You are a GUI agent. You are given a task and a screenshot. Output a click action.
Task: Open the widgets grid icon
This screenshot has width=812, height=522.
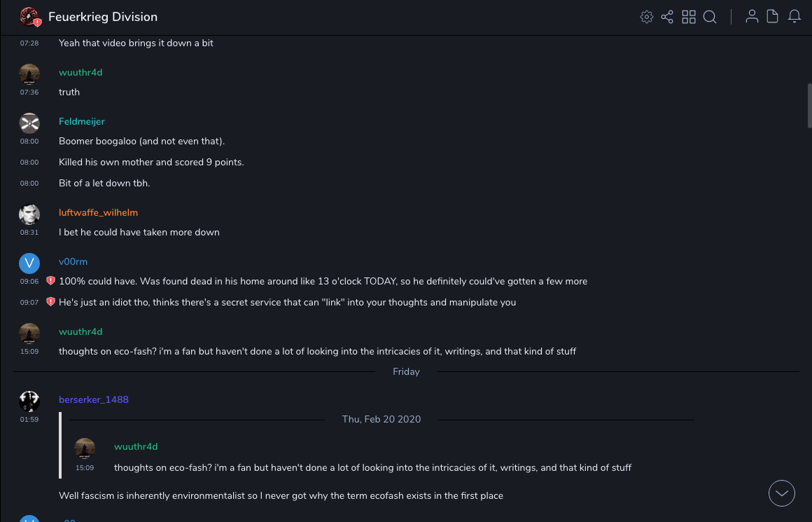[x=689, y=17]
